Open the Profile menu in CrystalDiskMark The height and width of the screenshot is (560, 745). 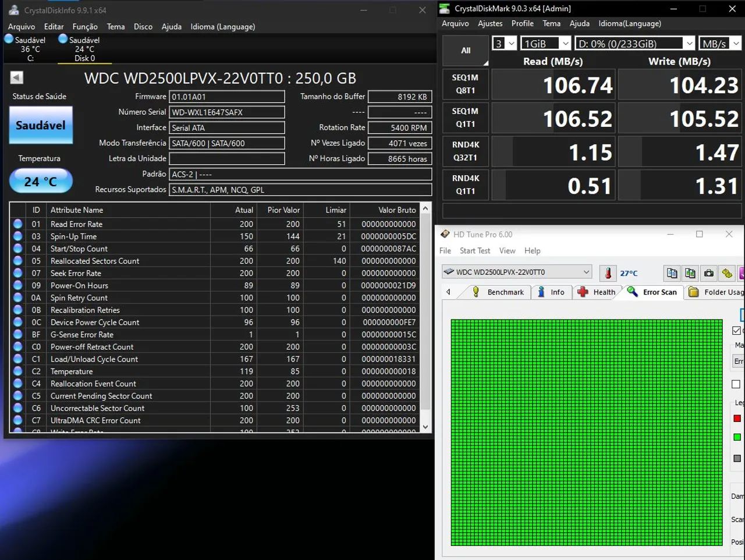click(x=523, y=24)
